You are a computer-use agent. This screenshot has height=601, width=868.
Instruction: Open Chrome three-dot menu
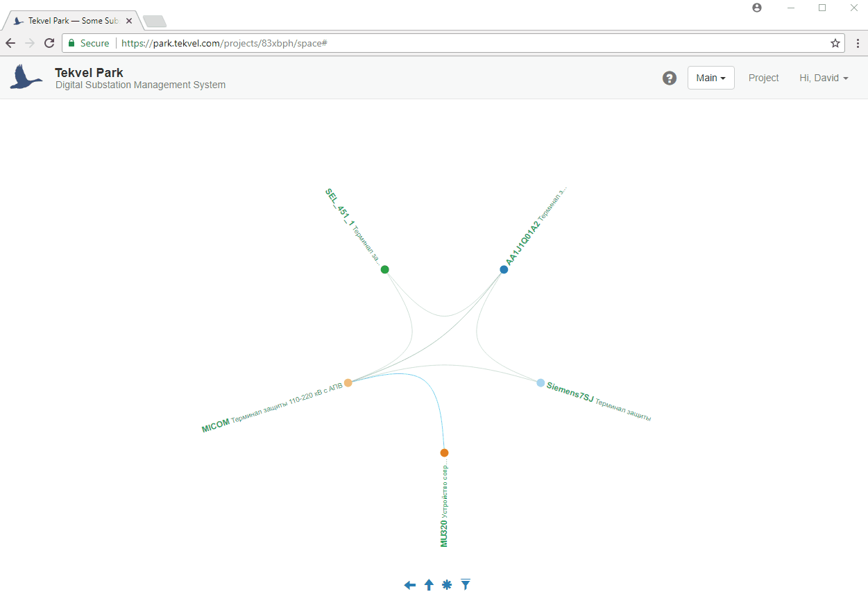(858, 43)
